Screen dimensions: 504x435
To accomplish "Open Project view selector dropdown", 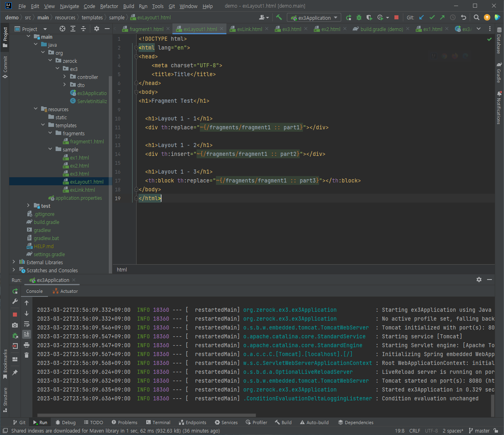I will [x=31, y=29].
